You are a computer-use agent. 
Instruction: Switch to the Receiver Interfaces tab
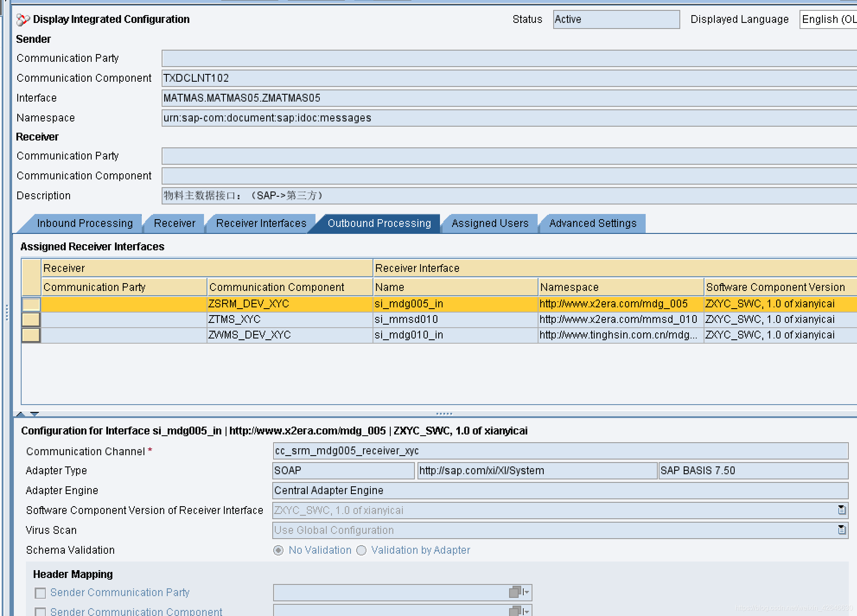260,223
